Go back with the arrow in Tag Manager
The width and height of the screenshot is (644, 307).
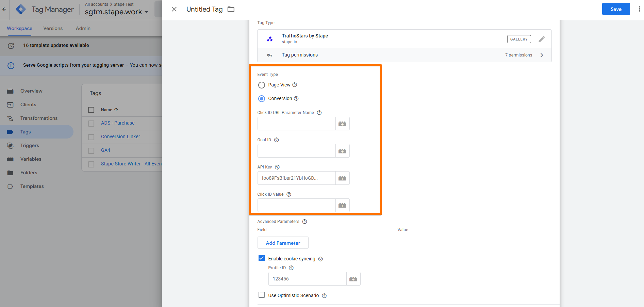pyautogui.click(x=4, y=9)
